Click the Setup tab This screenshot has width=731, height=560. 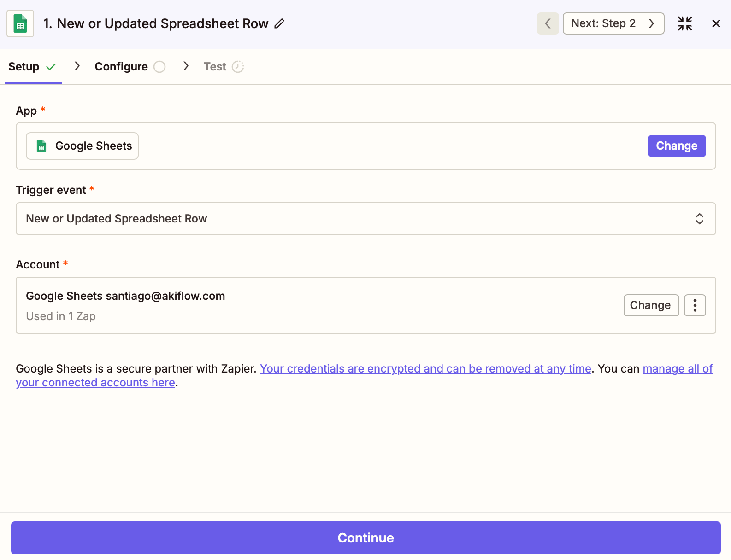click(x=33, y=67)
